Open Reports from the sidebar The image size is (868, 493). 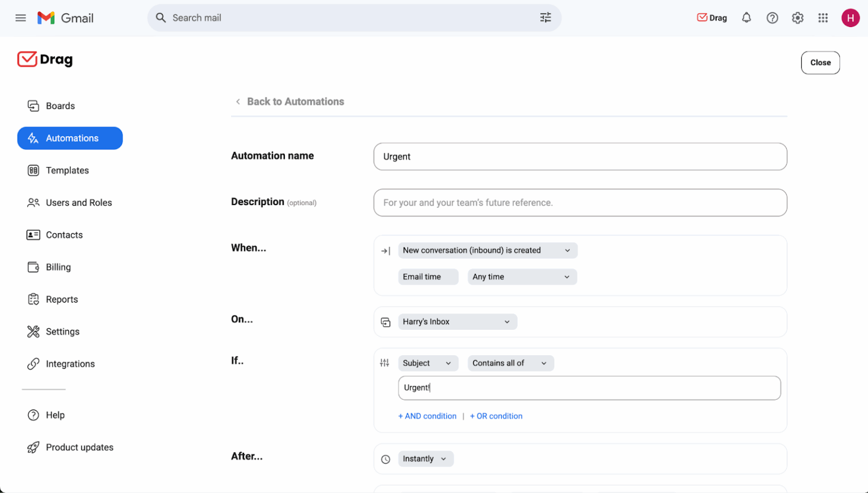coord(62,299)
